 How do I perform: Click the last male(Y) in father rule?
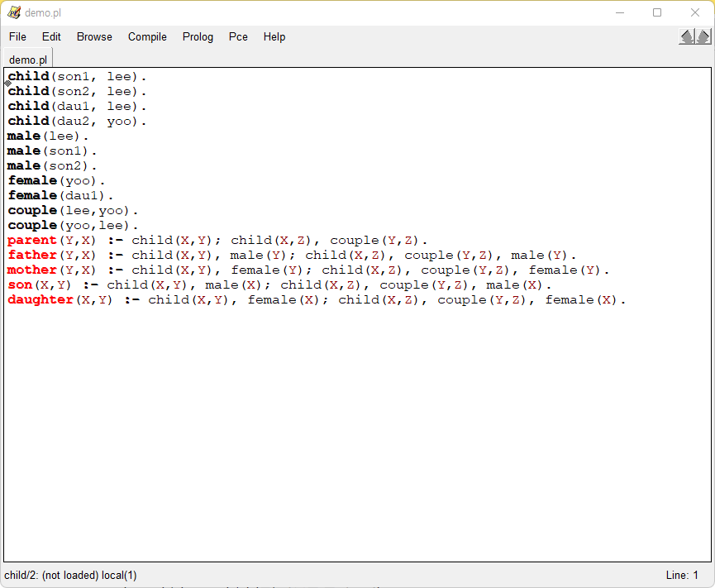click(x=540, y=255)
